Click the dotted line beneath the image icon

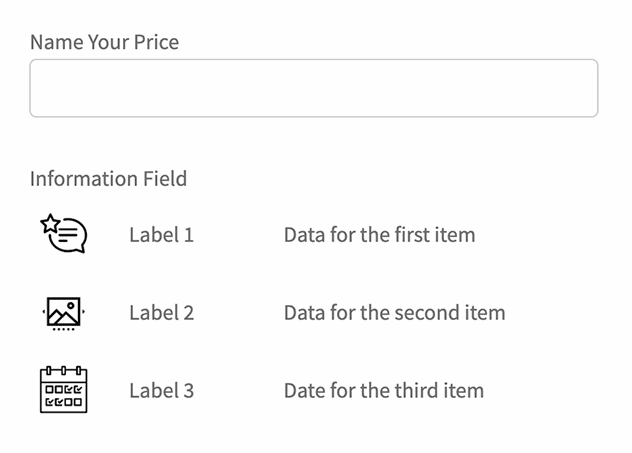tap(64, 329)
